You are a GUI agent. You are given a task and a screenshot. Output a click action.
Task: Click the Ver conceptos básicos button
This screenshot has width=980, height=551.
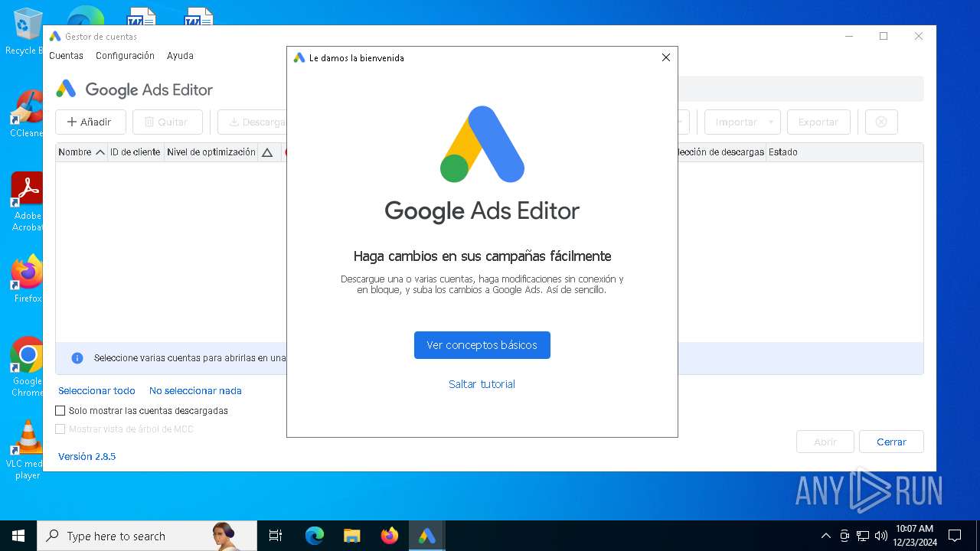(x=482, y=345)
